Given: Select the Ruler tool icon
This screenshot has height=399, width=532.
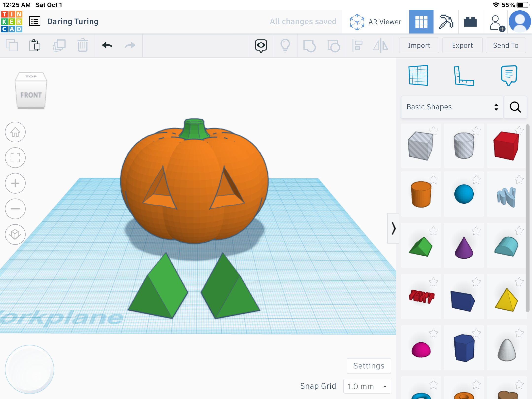Looking at the screenshot, I should pyautogui.click(x=464, y=76).
